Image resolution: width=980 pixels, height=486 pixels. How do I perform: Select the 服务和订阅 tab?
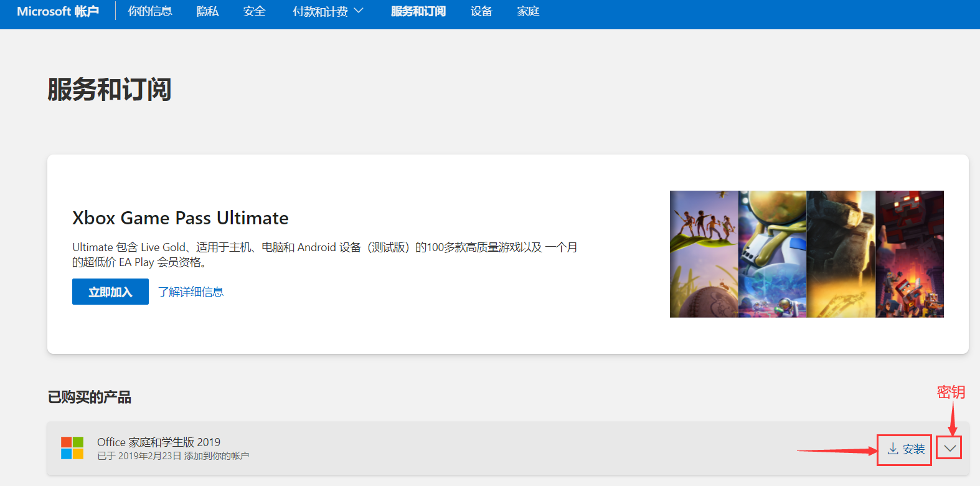tap(418, 11)
